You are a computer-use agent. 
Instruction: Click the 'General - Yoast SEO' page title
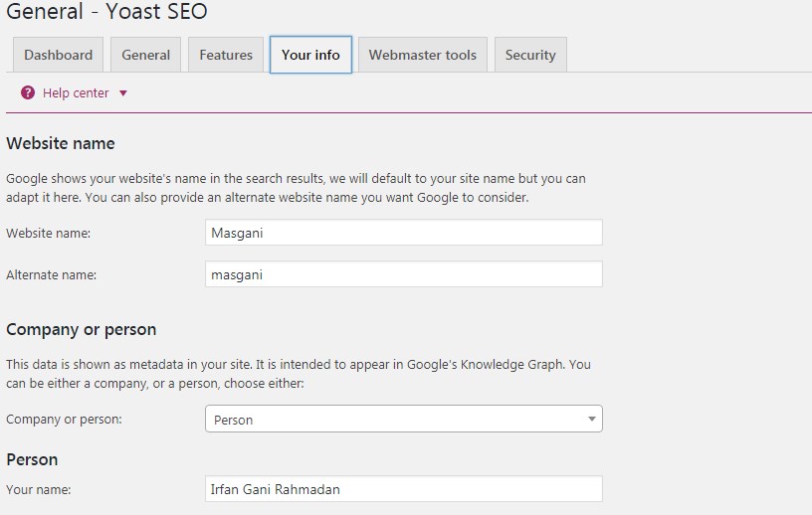click(106, 11)
